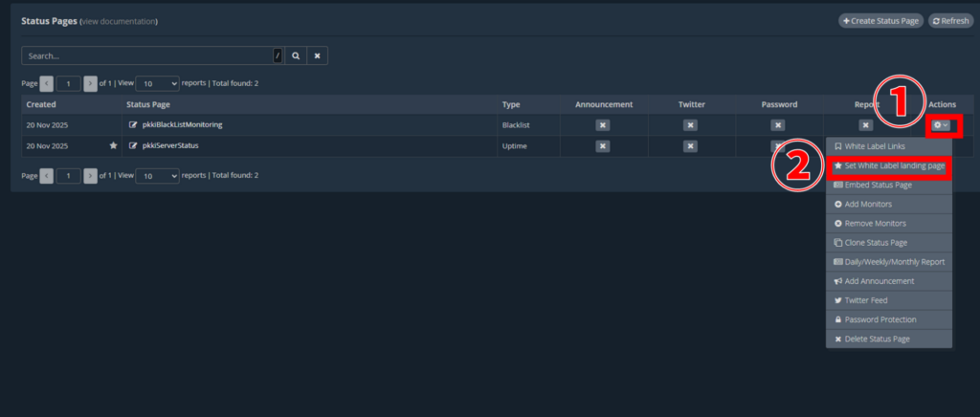Image resolution: width=980 pixels, height=417 pixels.
Task: Toggle Twitter status for pkkiServerStatus row
Action: pos(690,145)
